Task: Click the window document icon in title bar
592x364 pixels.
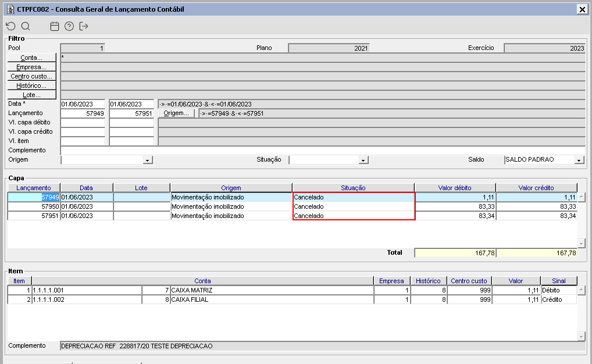Action: tap(10, 9)
